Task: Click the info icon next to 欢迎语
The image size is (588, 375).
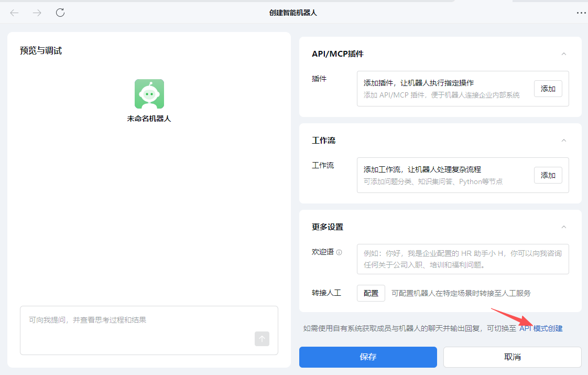Action: coord(339,252)
